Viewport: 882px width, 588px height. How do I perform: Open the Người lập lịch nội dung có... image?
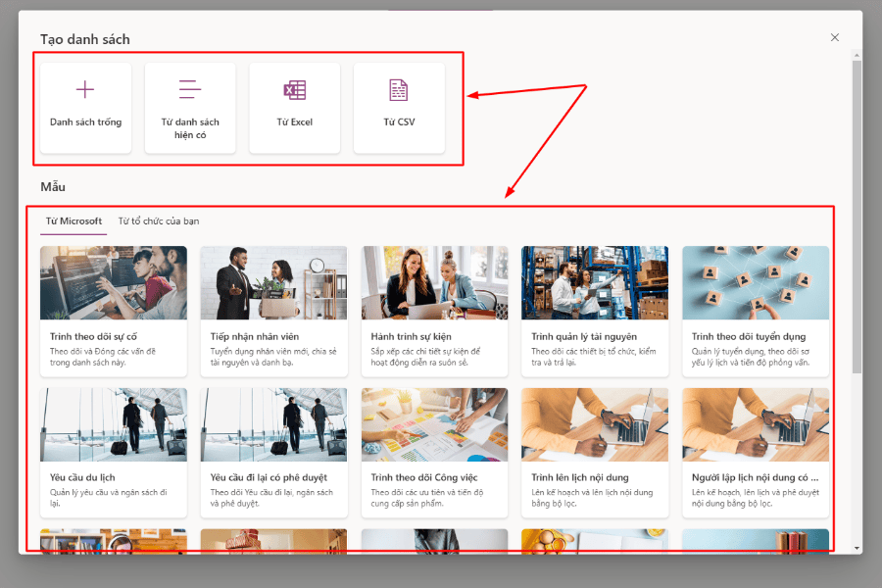point(756,424)
